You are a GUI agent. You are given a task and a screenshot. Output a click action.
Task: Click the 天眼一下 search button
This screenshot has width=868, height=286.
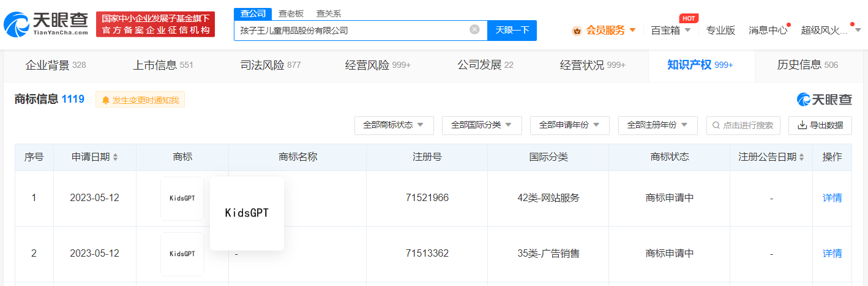tap(512, 30)
